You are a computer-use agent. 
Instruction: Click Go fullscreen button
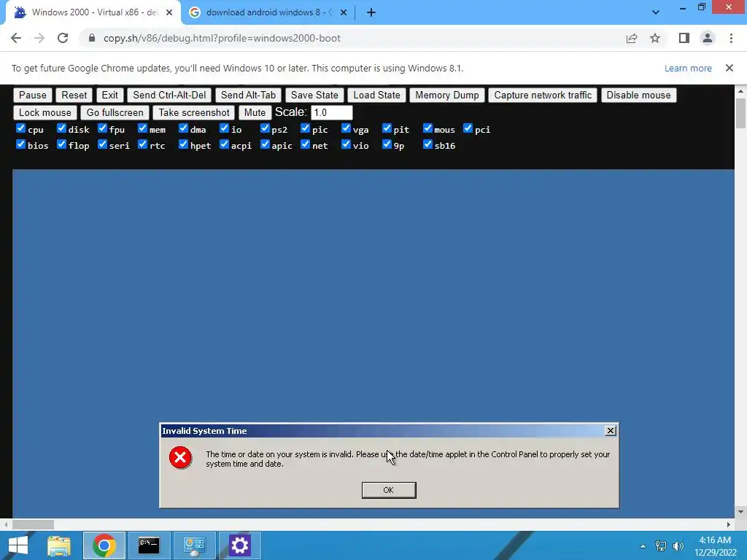click(115, 113)
